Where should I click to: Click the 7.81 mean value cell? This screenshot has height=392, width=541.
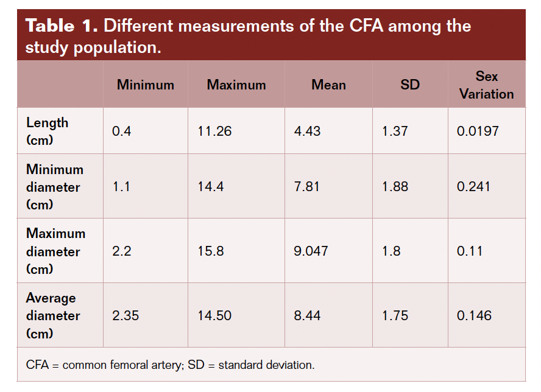(x=306, y=187)
